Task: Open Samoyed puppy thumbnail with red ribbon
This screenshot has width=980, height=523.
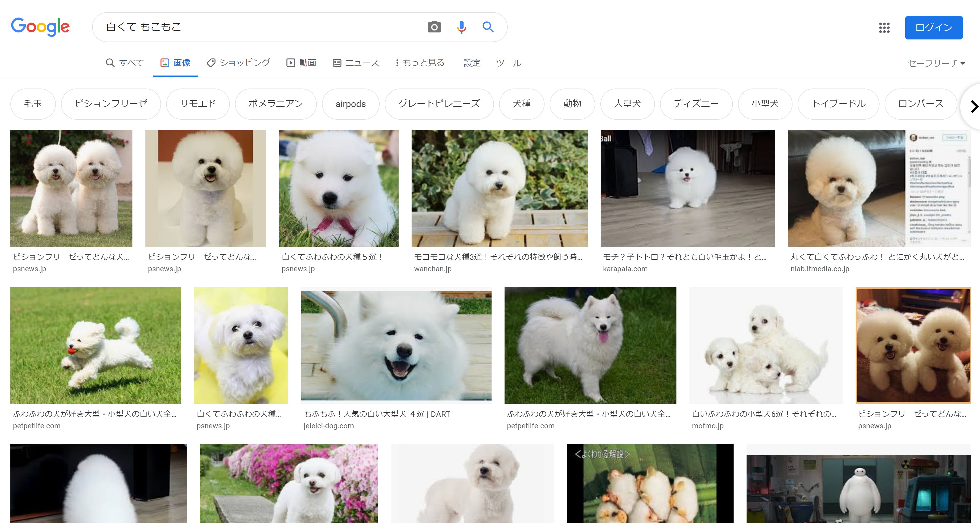Action: pos(339,188)
